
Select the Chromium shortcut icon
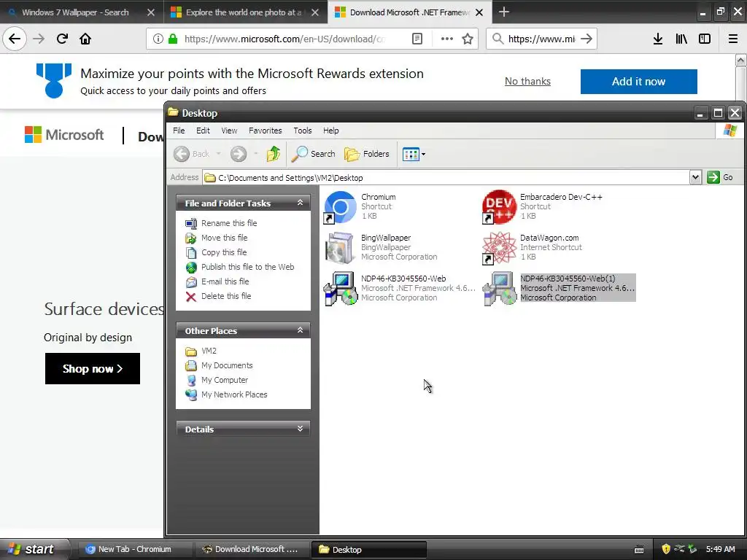point(340,206)
